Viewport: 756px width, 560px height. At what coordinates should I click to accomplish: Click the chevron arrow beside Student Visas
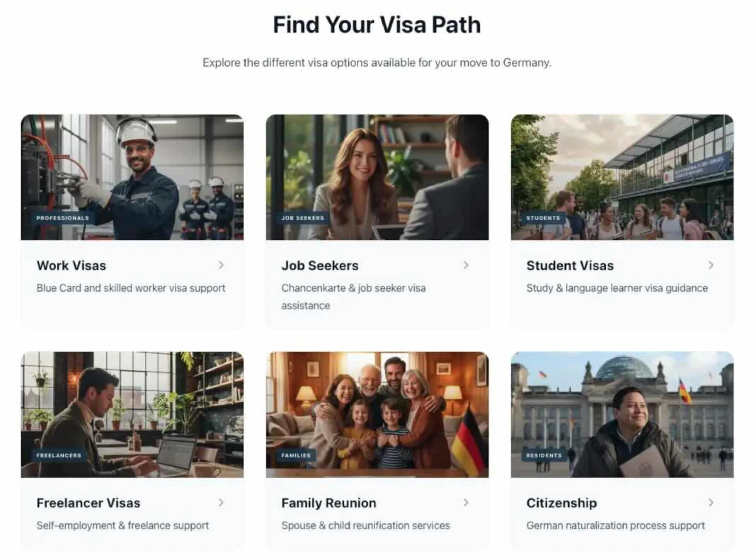pos(711,265)
